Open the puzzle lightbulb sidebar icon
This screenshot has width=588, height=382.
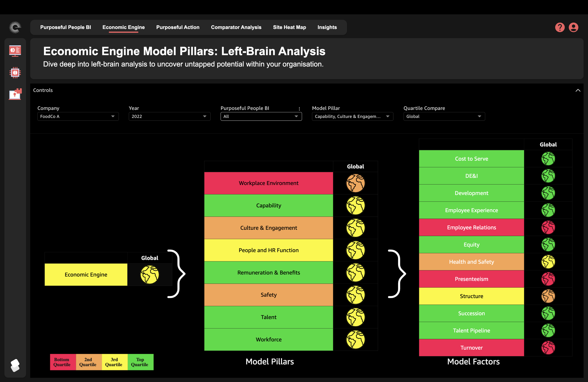pos(15,94)
